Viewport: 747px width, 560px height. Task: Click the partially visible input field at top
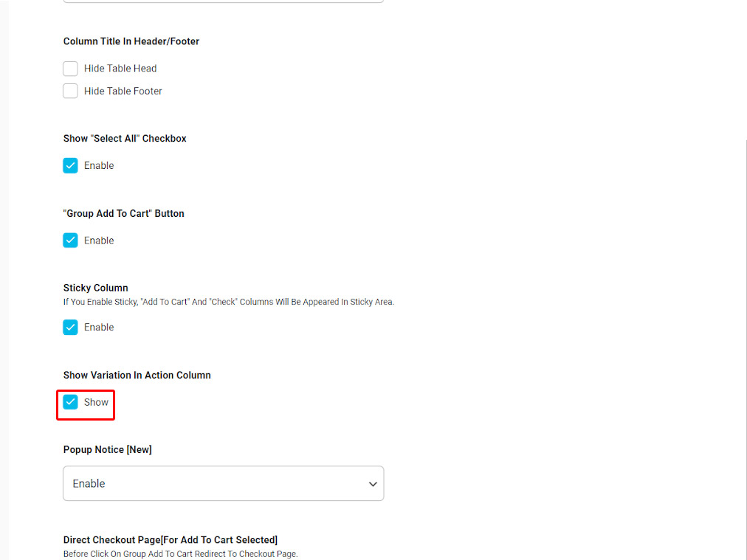[224, 1]
